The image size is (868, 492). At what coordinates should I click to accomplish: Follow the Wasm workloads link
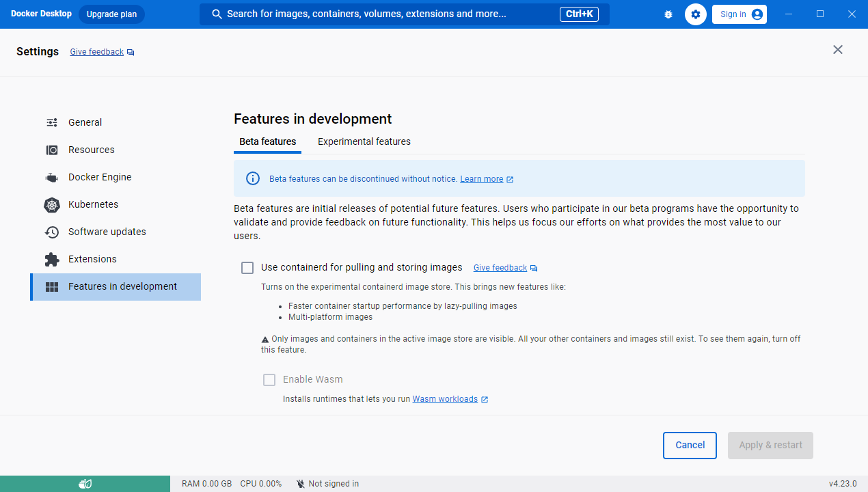tap(445, 398)
